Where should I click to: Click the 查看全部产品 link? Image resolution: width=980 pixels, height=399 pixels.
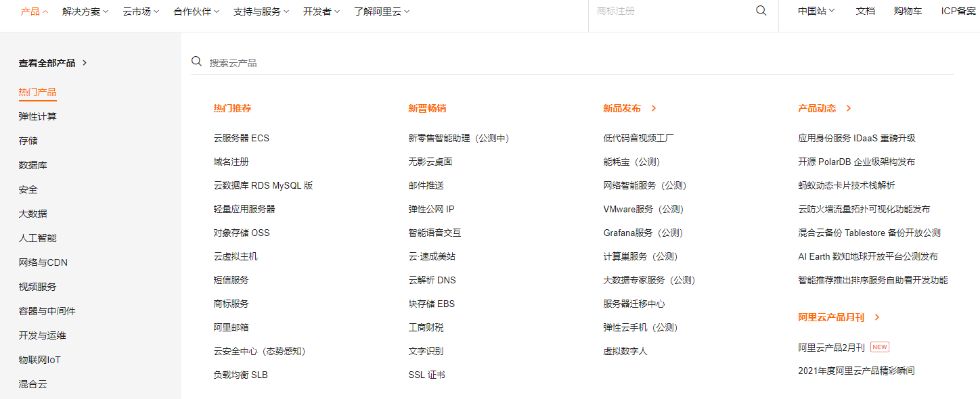click(x=47, y=63)
